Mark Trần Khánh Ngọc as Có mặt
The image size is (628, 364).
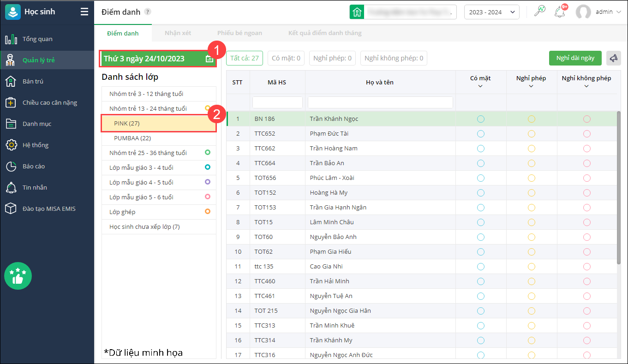pos(481,119)
